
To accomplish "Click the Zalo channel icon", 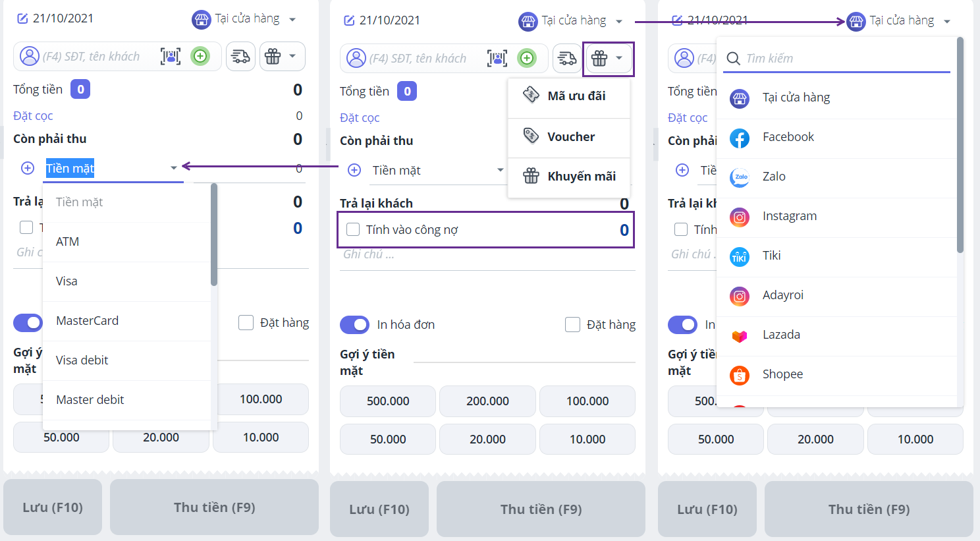I will click(740, 177).
